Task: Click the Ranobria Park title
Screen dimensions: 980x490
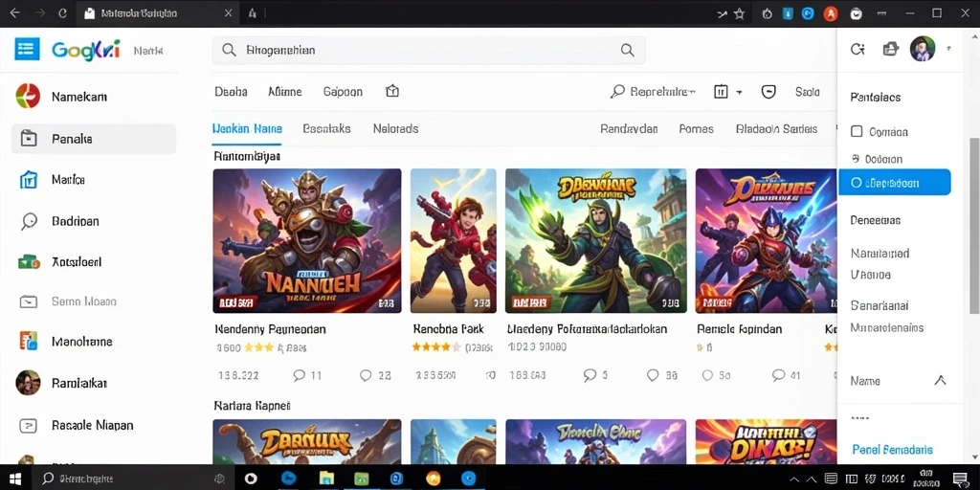Action: pos(448,329)
